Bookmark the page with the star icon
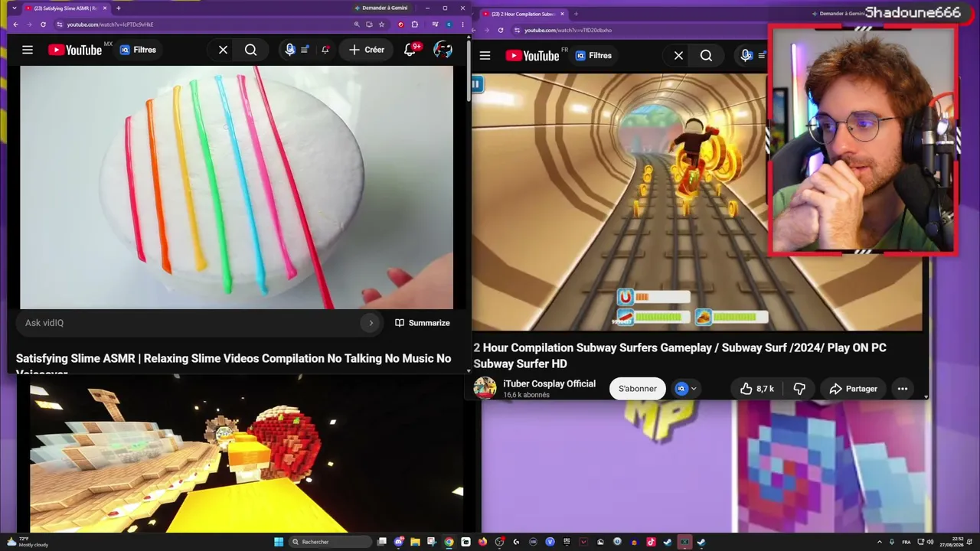Viewport: 980px width, 551px height. 381,24
